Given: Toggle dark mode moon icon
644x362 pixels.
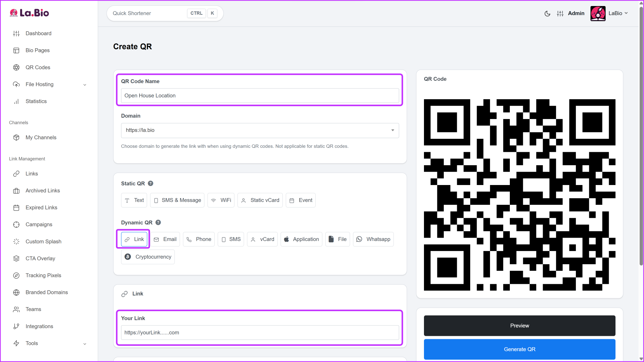Looking at the screenshot, I should tap(547, 13).
